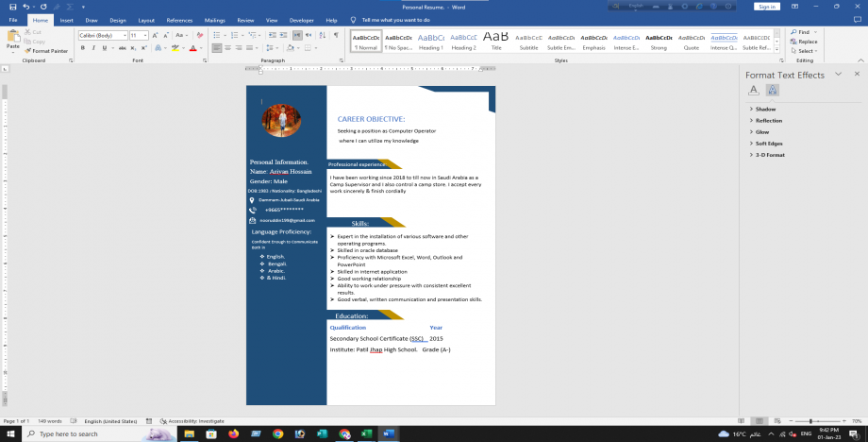Adjust the zoom slider in status bar
Image resolution: width=868 pixels, height=442 pixels.
(810, 421)
